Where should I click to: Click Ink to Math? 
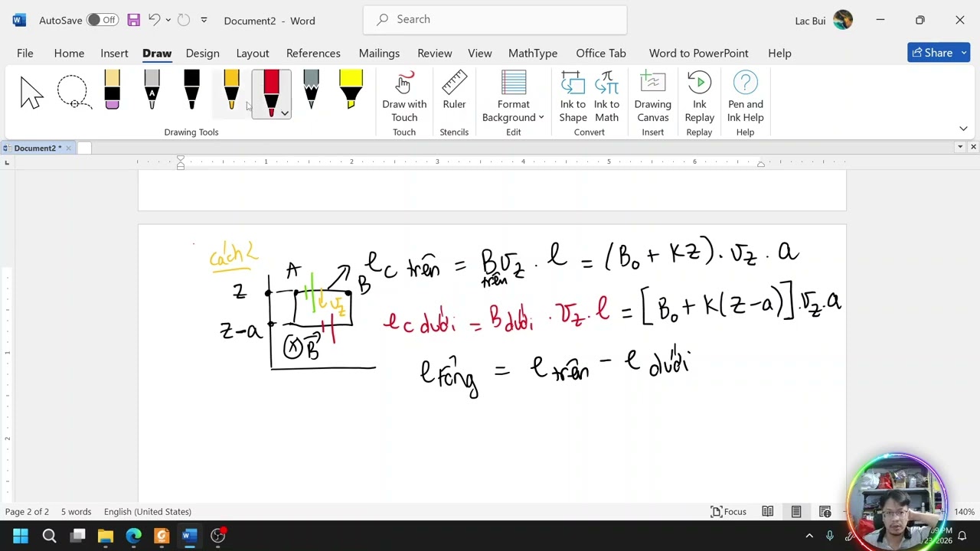click(x=606, y=96)
